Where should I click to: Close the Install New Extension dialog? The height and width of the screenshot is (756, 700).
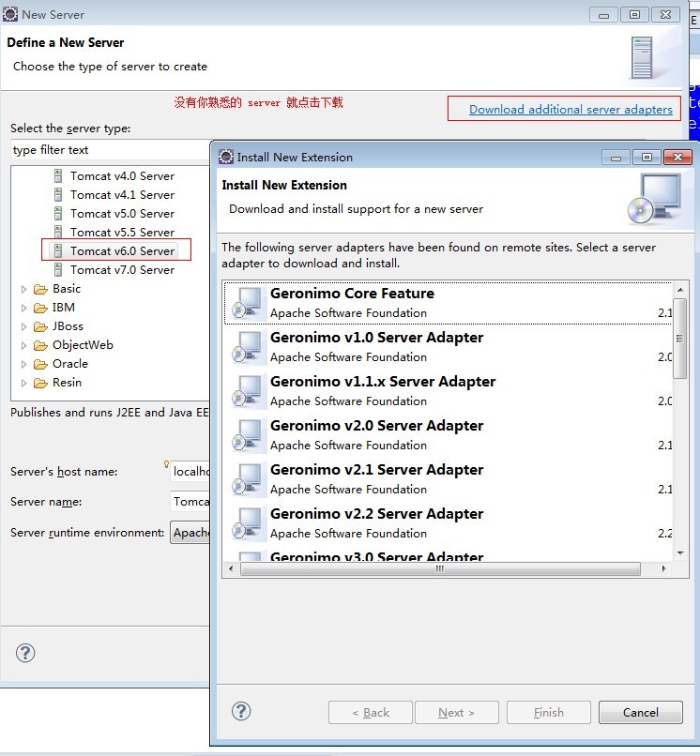677,157
